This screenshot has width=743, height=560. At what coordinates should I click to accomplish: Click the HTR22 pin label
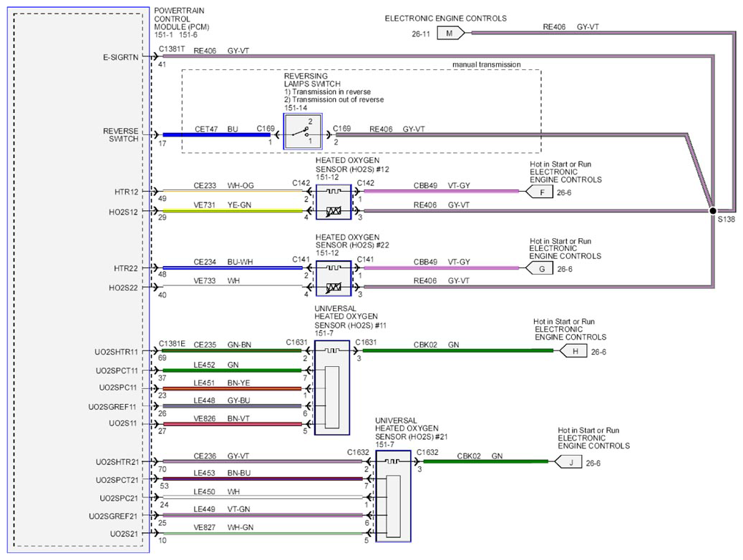[126, 268]
